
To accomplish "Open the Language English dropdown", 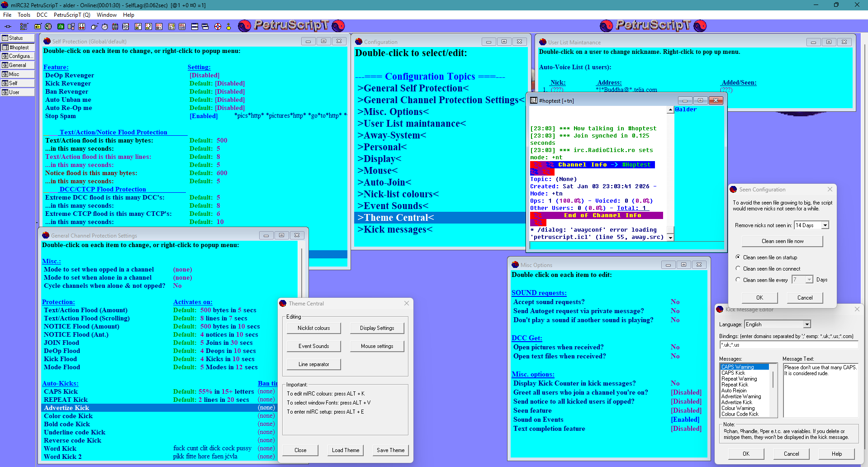I will (807, 324).
